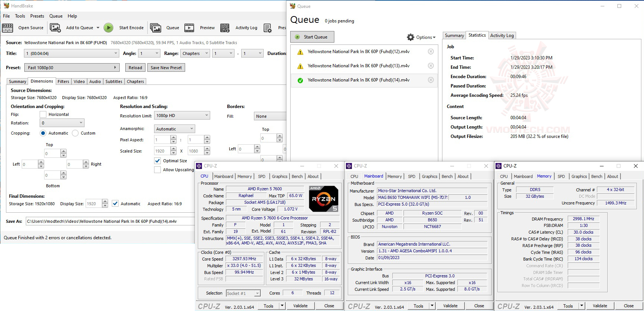This screenshot has width=644, height=311.
Task: Click Tools button in Memory CPU-Z window
Action: point(568,306)
